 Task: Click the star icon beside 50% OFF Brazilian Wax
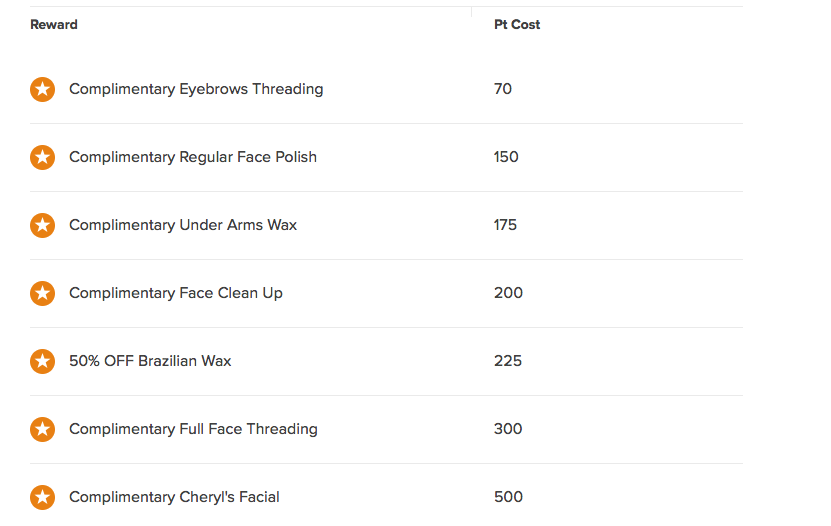[42, 361]
